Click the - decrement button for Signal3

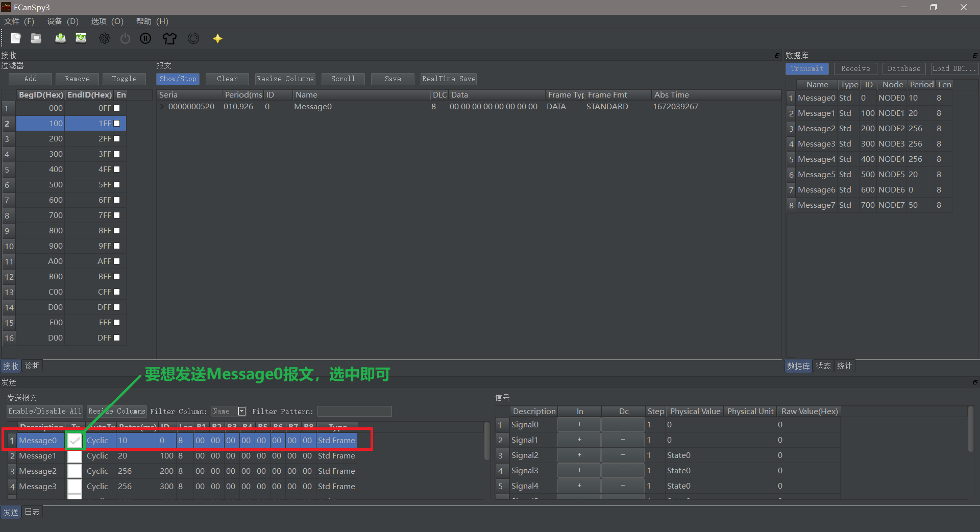tap(623, 470)
